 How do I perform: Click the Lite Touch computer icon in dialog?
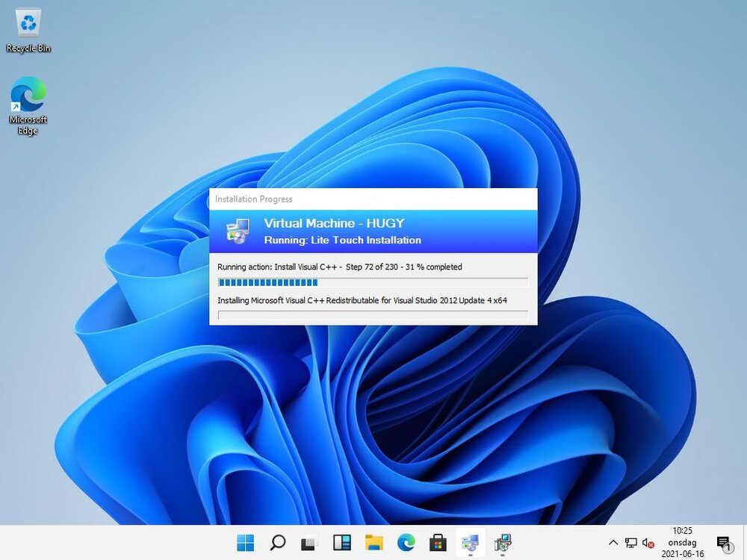click(x=238, y=231)
